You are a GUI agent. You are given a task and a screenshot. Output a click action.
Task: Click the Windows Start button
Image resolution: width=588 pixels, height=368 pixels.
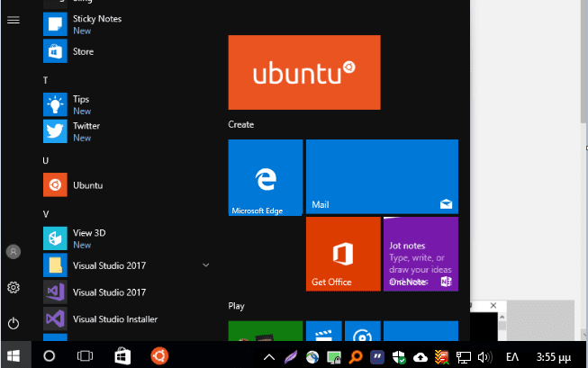pos(14,355)
